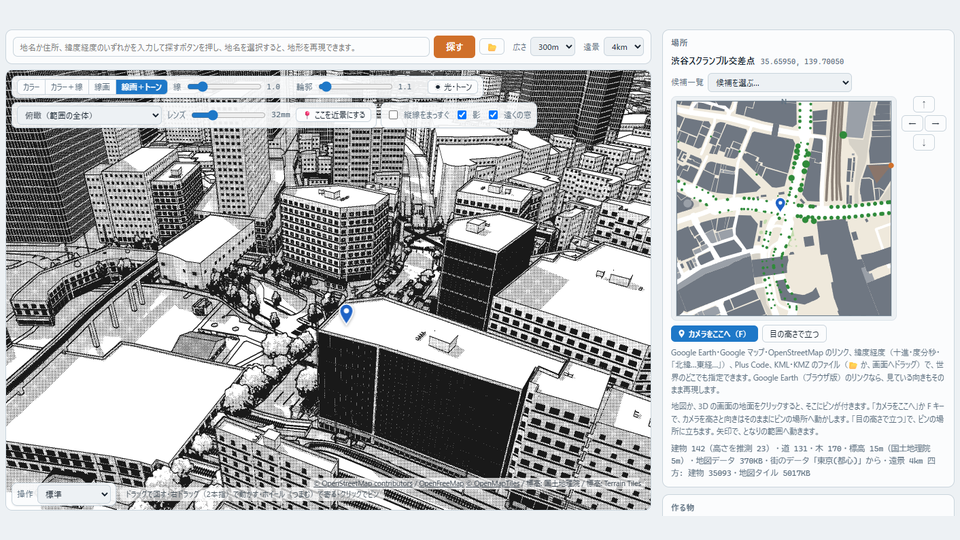Select the カラー render mode tab

[x=31, y=87]
